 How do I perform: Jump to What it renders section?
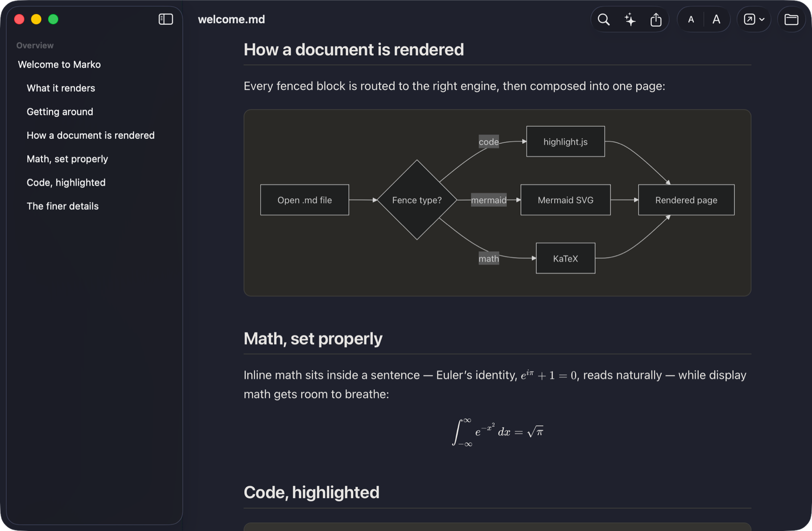[61, 88]
